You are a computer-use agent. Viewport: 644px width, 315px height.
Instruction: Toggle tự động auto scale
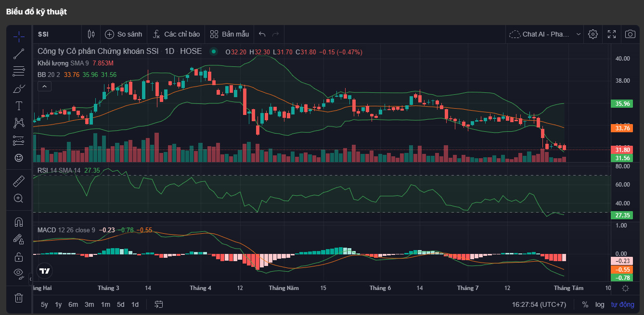[623, 304]
